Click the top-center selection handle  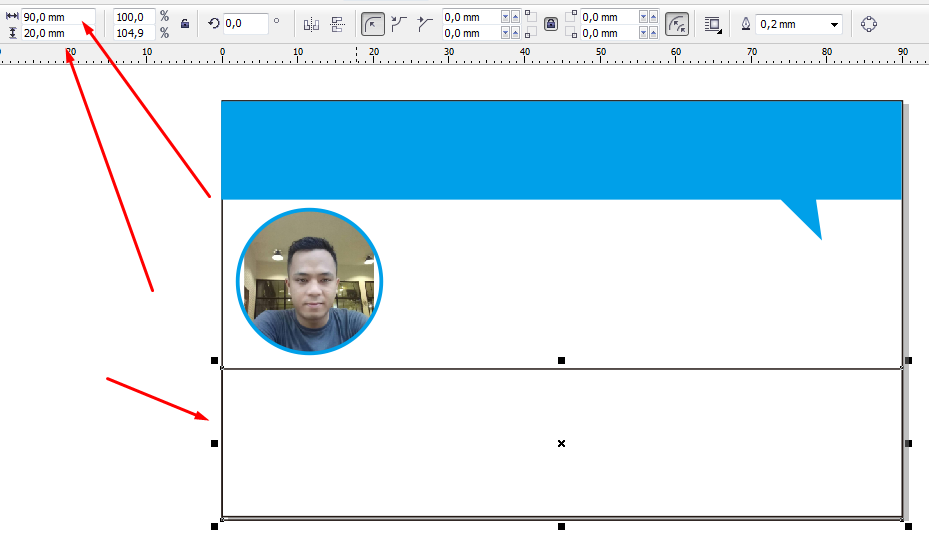pyautogui.click(x=561, y=360)
